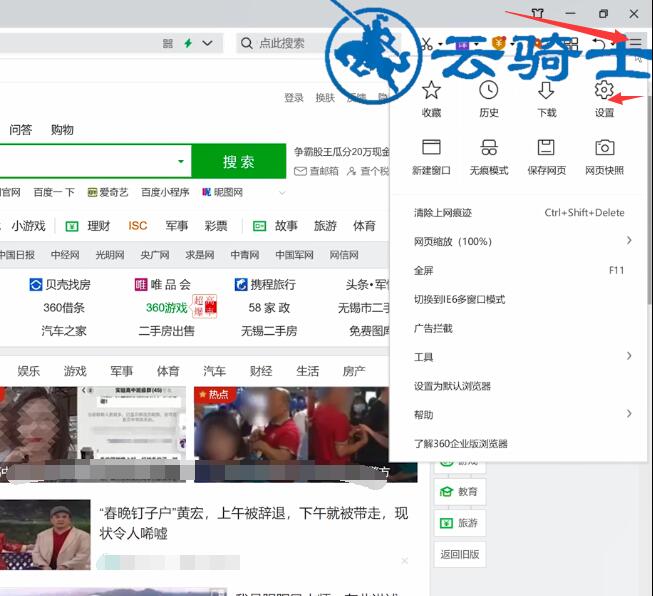This screenshot has height=596, width=653.
Task: Click the grid icon in address bar
Action: tap(168, 43)
